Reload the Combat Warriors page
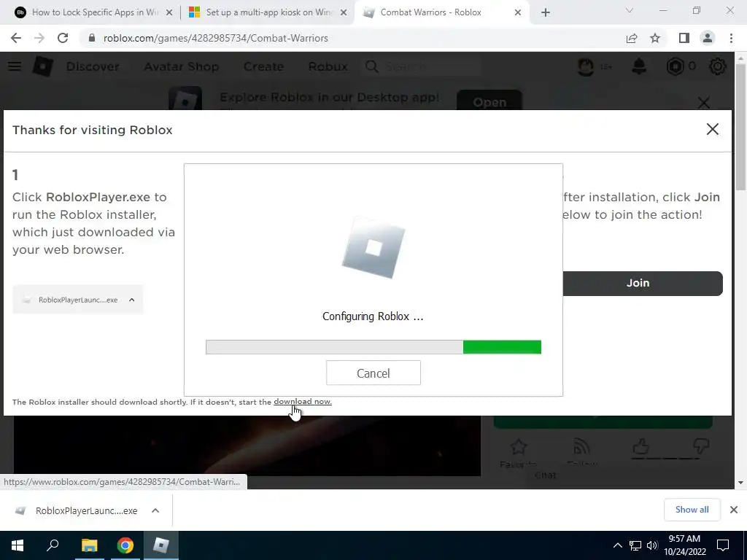The width and height of the screenshot is (747, 560). 63,38
